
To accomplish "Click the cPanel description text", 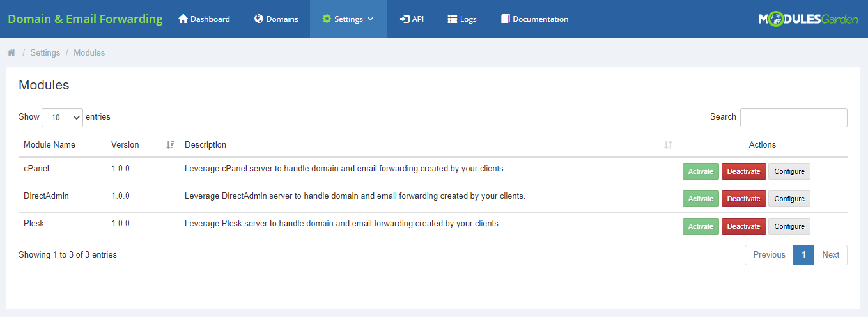I will tap(345, 169).
